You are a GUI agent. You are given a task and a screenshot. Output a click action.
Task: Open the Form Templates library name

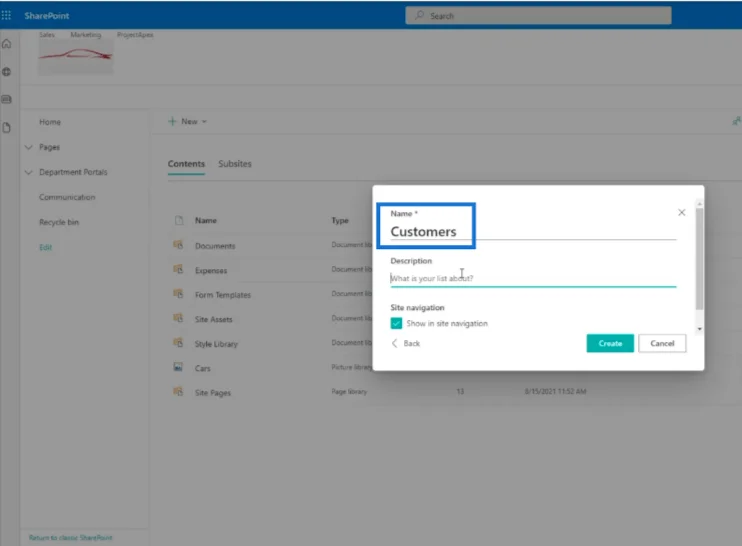223,295
